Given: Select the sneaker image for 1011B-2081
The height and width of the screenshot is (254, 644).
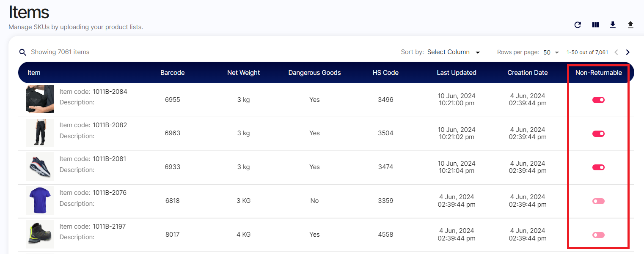Looking at the screenshot, I should pyautogui.click(x=40, y=167).
